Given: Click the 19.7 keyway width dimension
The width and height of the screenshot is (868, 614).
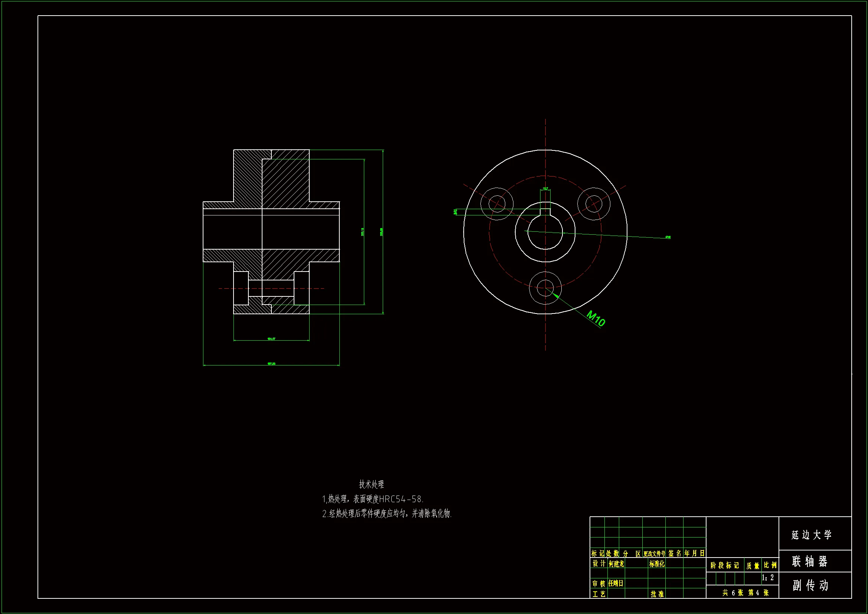Looking at the screenshot, I should (545, 188).
